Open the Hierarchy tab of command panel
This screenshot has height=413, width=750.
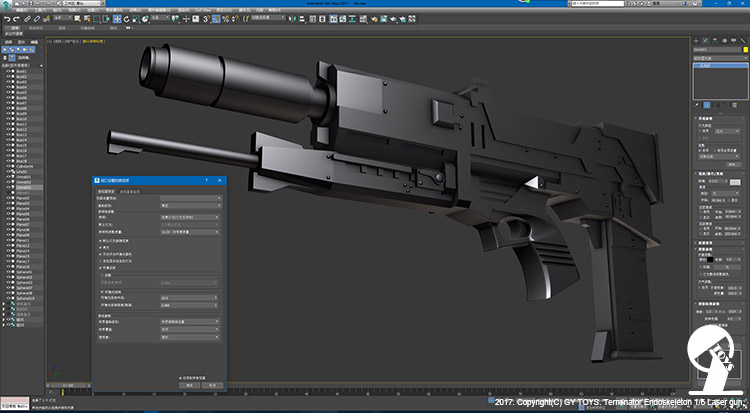point(715,41)
